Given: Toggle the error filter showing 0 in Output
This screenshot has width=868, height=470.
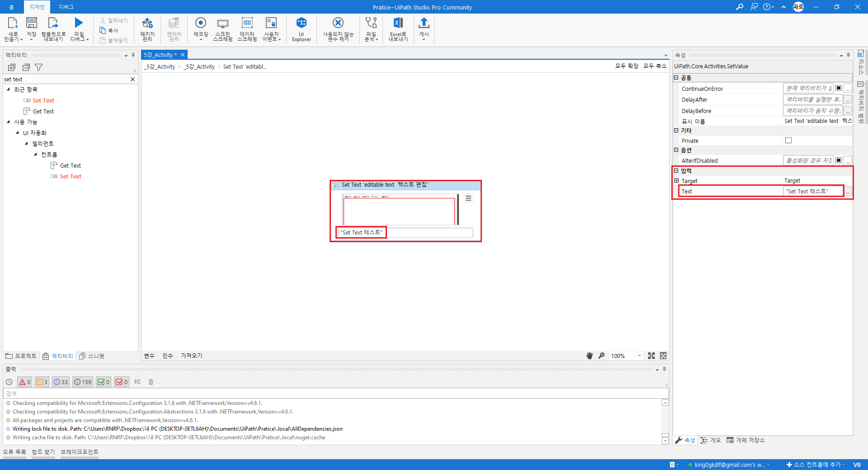Looking at the screenshot, I should pyautogui.click(x=24, y=382).
